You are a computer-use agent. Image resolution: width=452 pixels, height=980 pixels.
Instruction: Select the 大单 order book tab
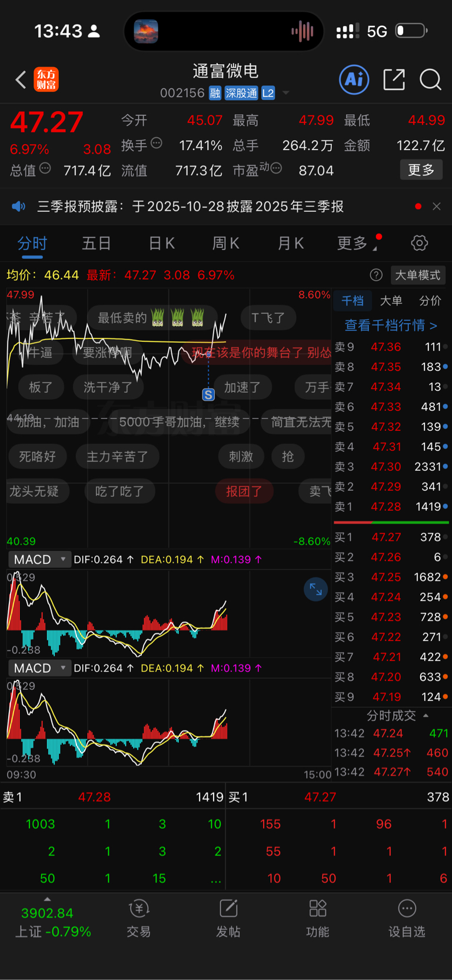(x=391, y=301)
